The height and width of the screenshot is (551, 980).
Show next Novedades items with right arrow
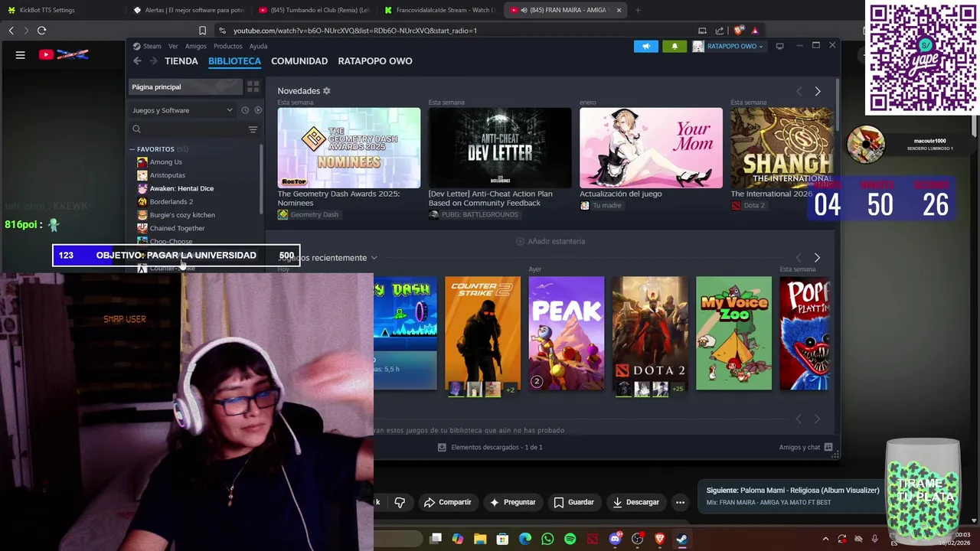(817, 91)
